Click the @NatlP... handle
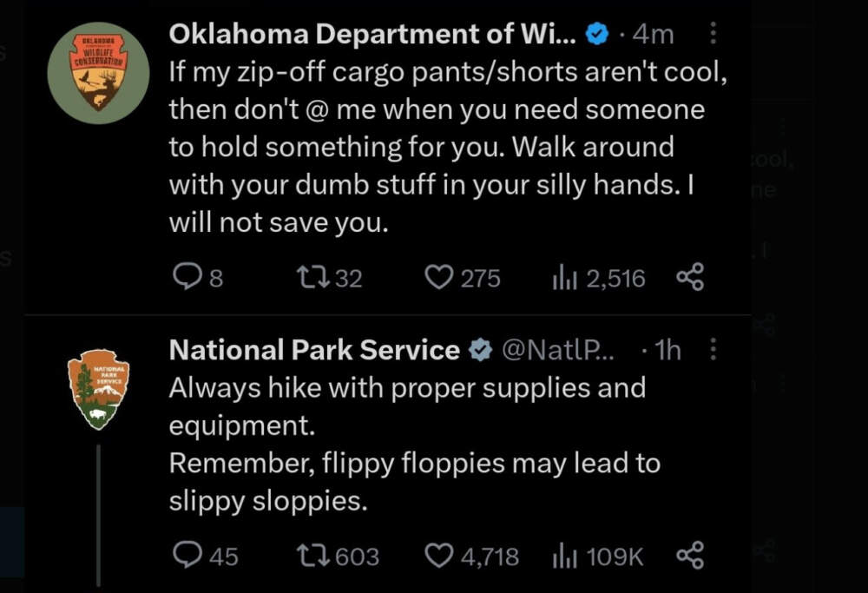The width and height of the screenshot is (868, 593). coord(558,350)
